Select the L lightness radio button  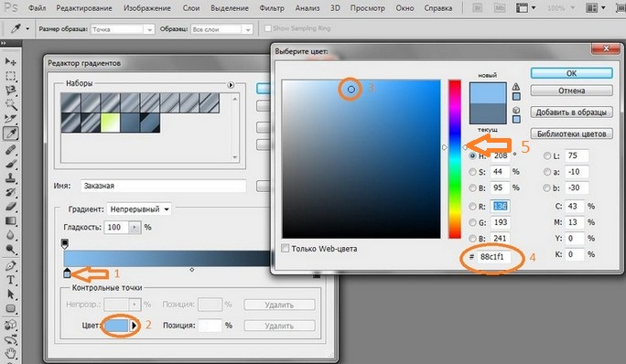547,156
